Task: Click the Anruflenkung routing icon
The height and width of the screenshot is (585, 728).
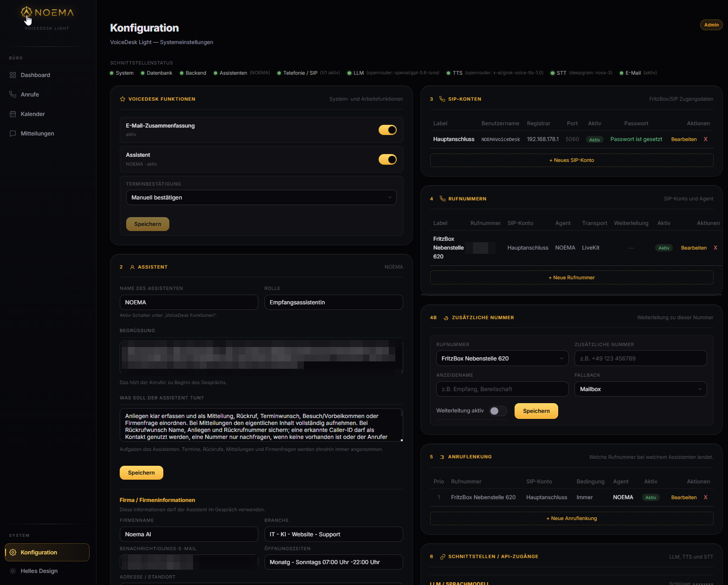Action: (442, 457)
